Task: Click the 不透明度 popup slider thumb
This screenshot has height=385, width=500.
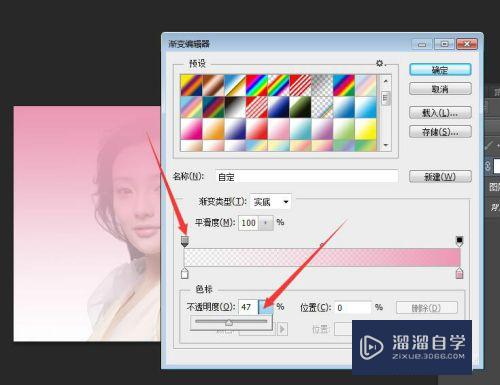Action: point(229,322)
